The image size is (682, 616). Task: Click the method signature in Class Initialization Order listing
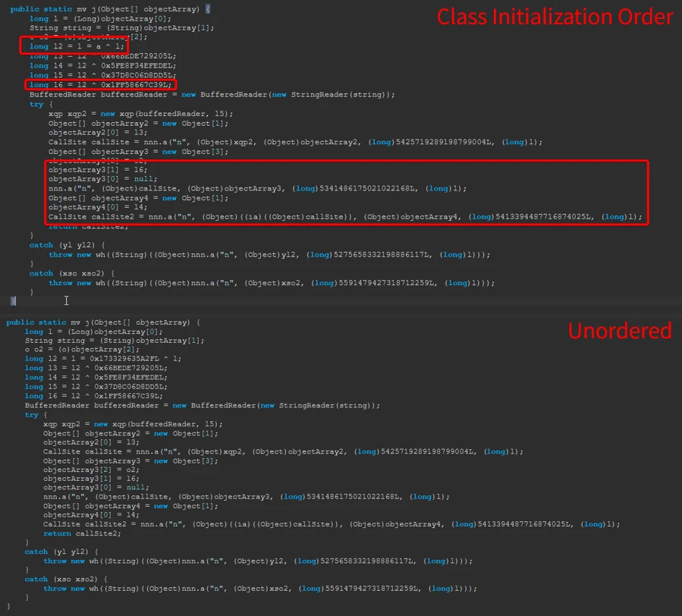tap(110, 8)
